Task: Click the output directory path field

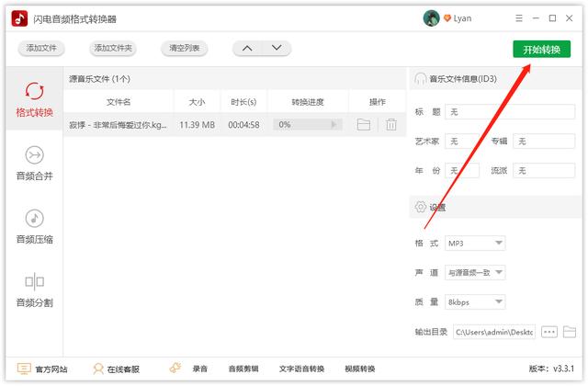Action: pos(494,332)
